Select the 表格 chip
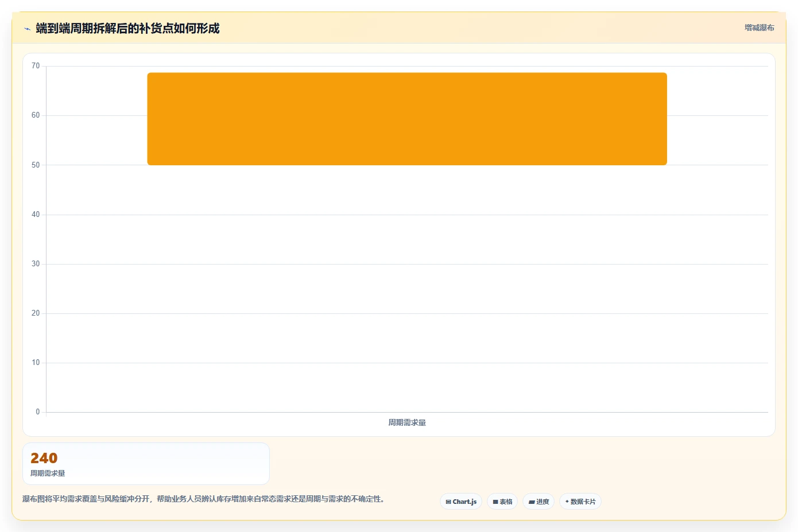This screenshot has height=532, width=798. (502, 502)
